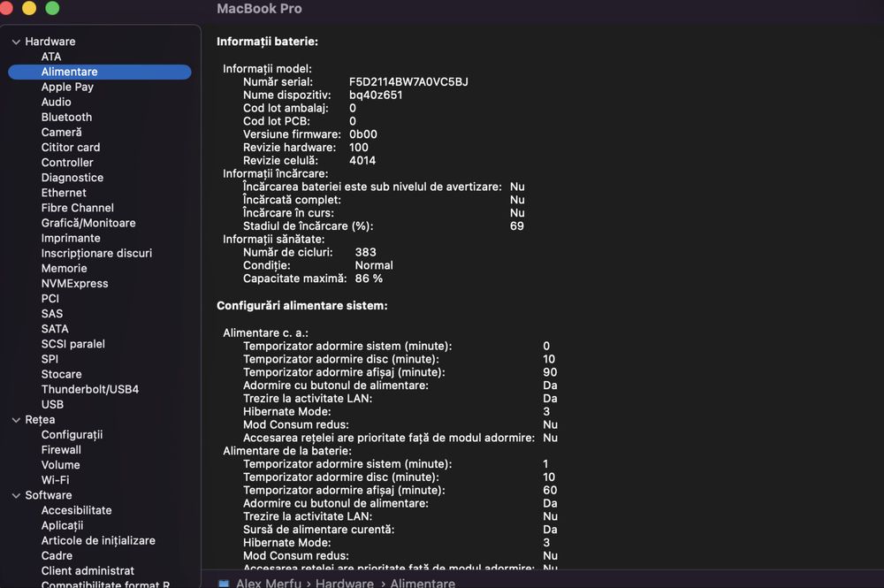
Task: Click Alimentare de la baterie label
Action: (x=287, y=451)
